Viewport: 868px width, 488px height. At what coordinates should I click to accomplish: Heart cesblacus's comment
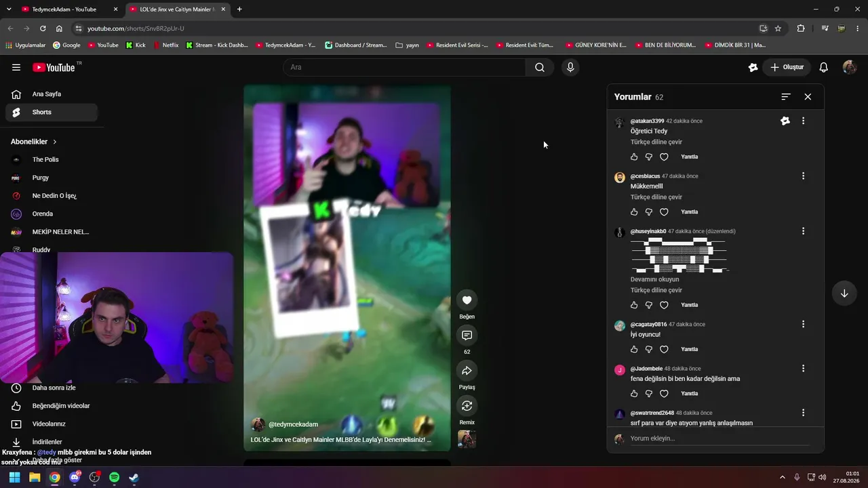tap(664, 212)
